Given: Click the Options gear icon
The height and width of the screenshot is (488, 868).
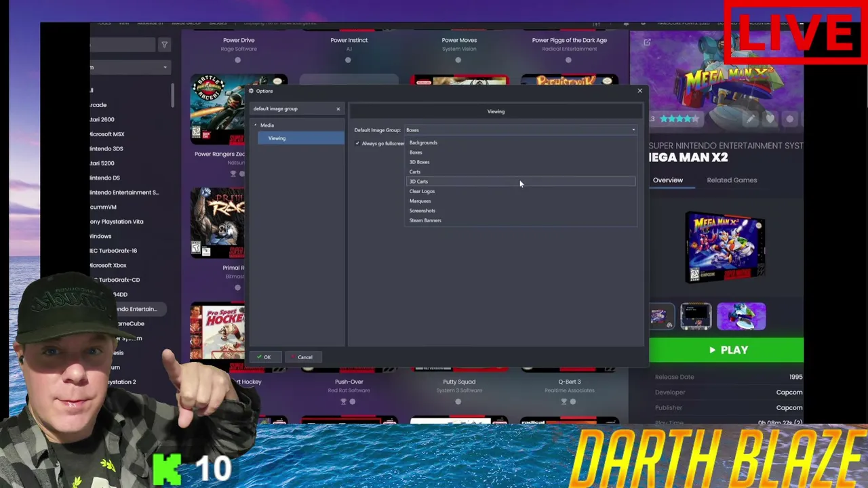Looking at the screenshot, I should click(x=251, y=91).
